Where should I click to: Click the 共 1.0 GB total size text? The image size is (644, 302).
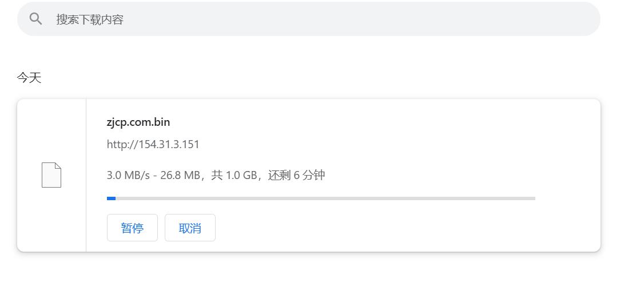tap(234, 175)
